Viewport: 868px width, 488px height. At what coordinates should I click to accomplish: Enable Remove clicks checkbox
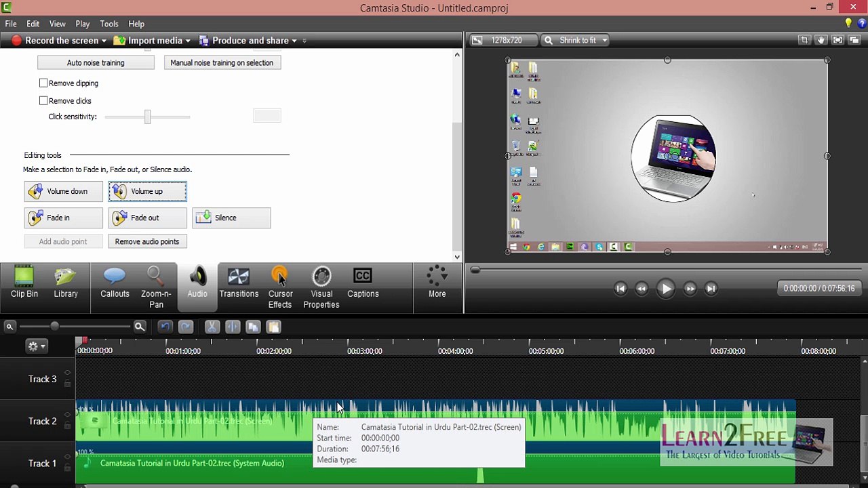43,101
